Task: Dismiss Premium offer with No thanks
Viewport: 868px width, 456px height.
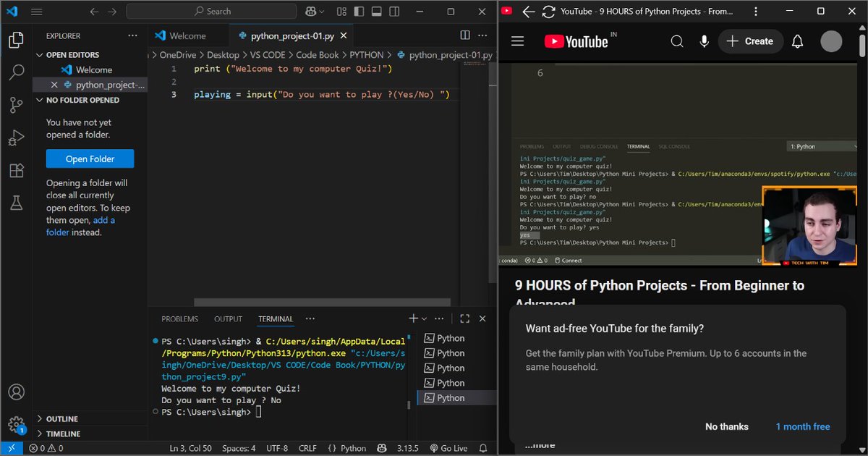Action: pos(727,426)
